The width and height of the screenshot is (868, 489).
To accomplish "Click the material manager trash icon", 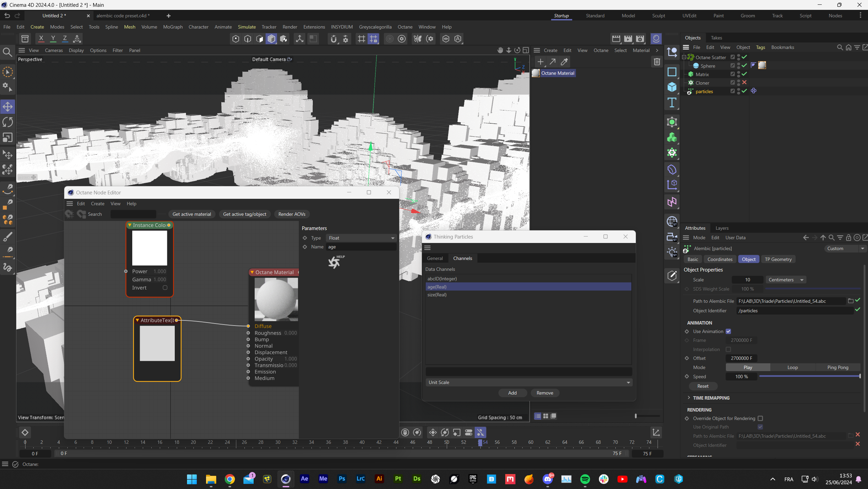I will point(657,62).
